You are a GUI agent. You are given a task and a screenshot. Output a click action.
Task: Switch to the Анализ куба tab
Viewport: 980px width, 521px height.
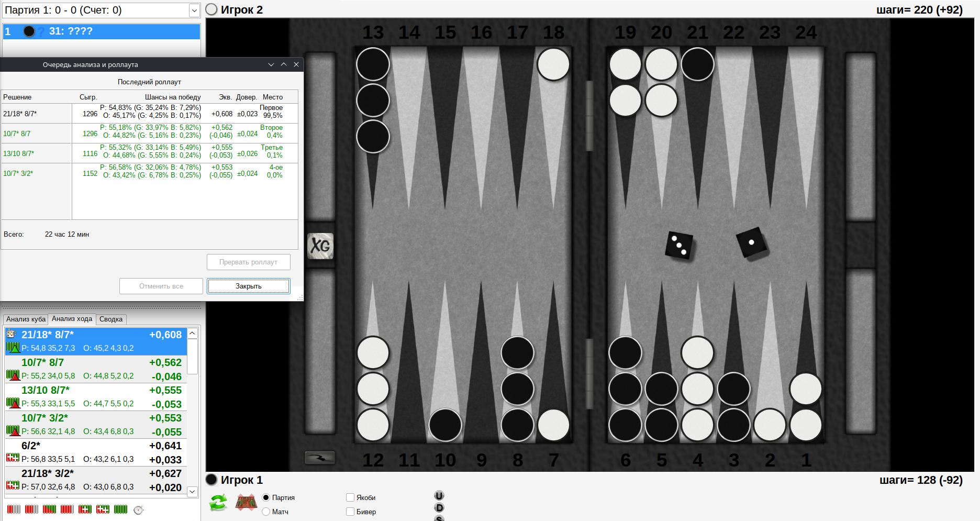tap(26, 319)
